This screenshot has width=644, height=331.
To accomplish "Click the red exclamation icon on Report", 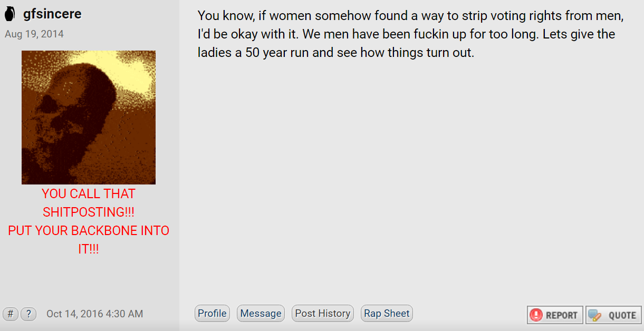I will point(536,315).
